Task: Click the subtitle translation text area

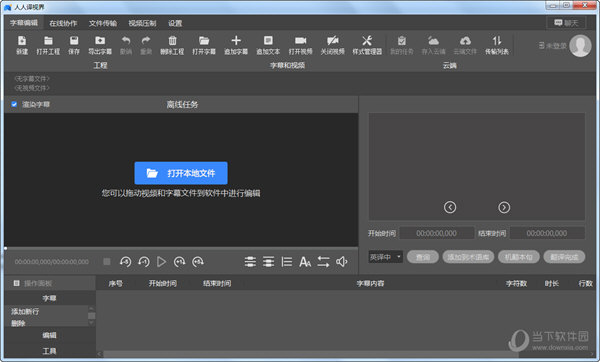Action: point(477,166)
